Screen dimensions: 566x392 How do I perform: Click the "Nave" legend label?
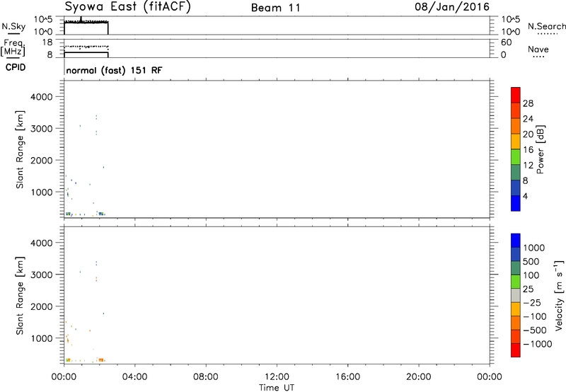538,50
